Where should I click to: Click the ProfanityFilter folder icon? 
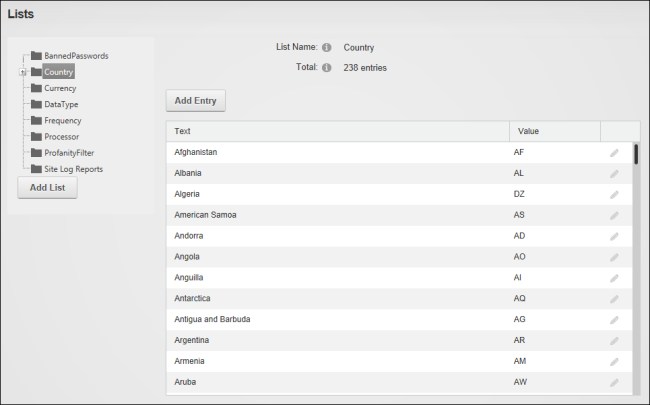click(x=36, y=153)
